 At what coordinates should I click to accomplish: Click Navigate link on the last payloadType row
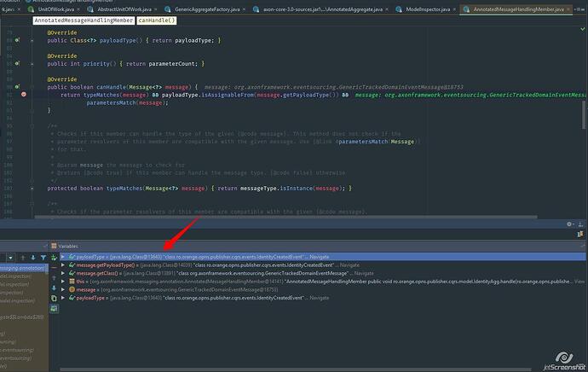[x=319, y=298]
